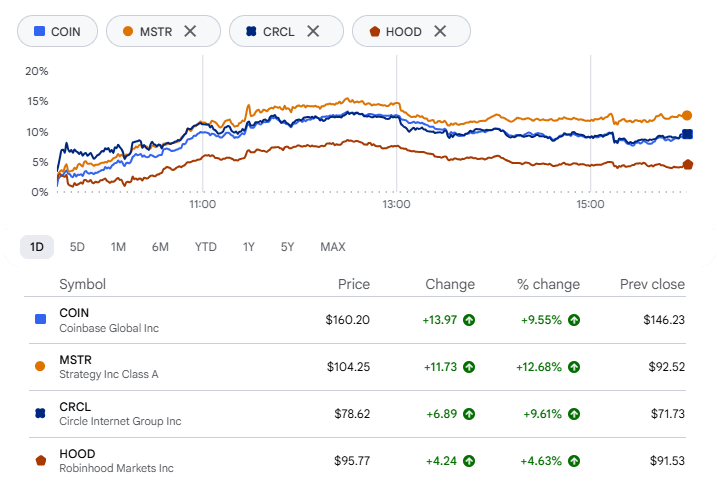Select the 1D time range tab
The width and height of the screenshot is (717, 491).
(37, 247)
